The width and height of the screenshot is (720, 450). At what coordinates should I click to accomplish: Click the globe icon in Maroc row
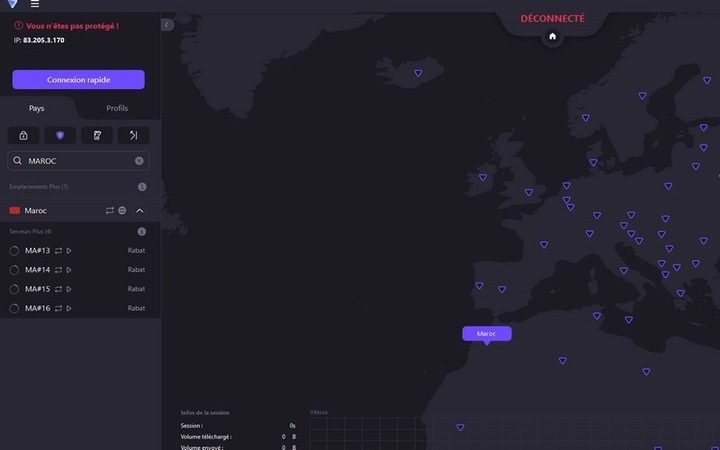click(122, 211)
